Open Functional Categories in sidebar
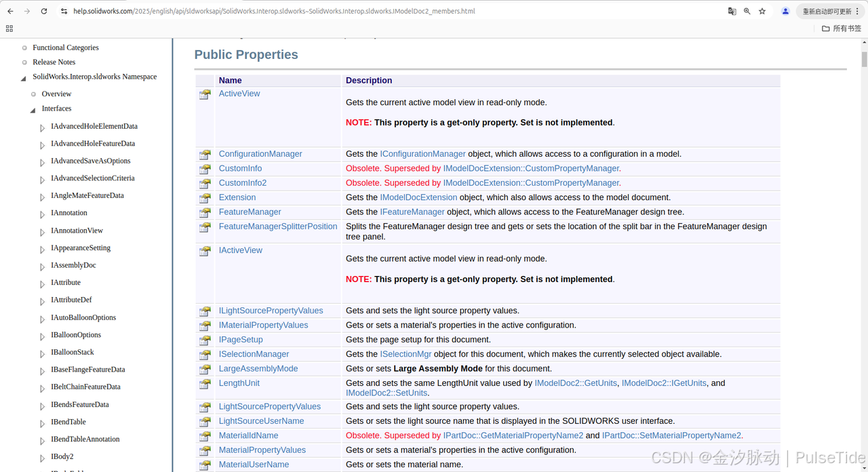 click(x=66, y=47)
